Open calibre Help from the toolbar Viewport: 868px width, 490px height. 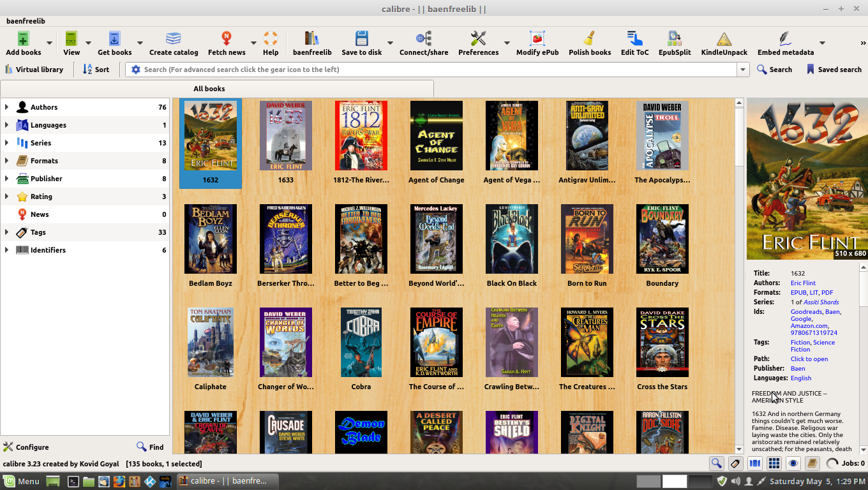pyautogui.click(x=271, y=38)
